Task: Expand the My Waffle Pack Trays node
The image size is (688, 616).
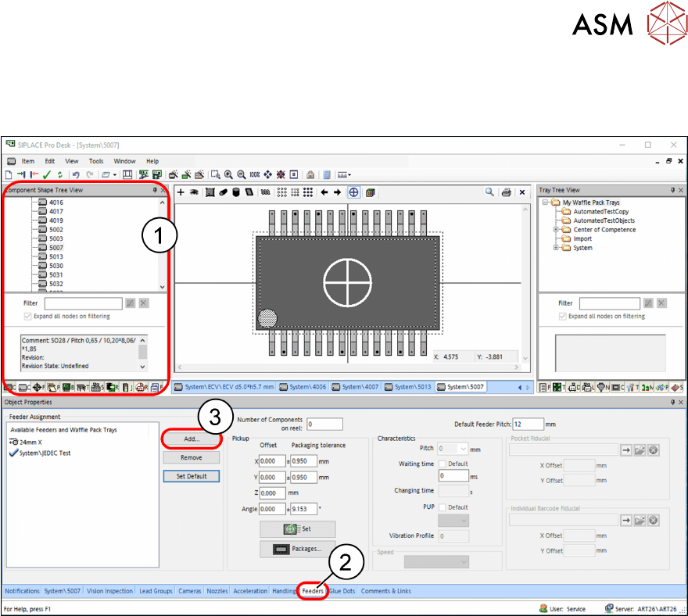Action: [x=545, y=202]
